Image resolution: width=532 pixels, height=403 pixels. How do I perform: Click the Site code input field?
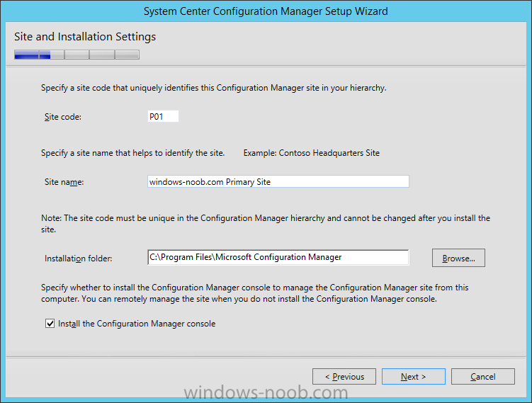[x=163, y=116]
